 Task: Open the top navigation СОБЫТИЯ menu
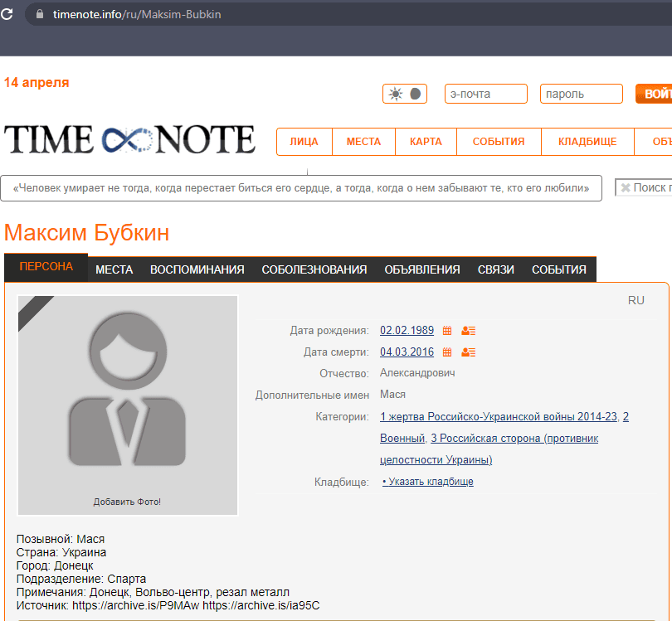(499, 142)
